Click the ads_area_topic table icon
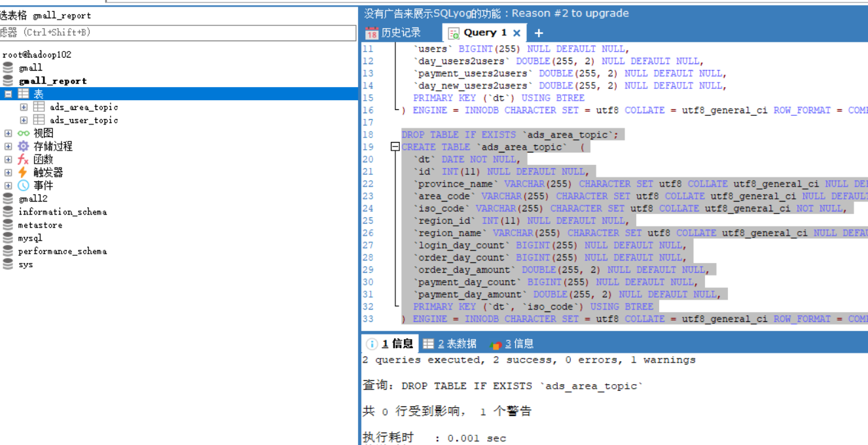868x445 pixels. pos(39,107)
